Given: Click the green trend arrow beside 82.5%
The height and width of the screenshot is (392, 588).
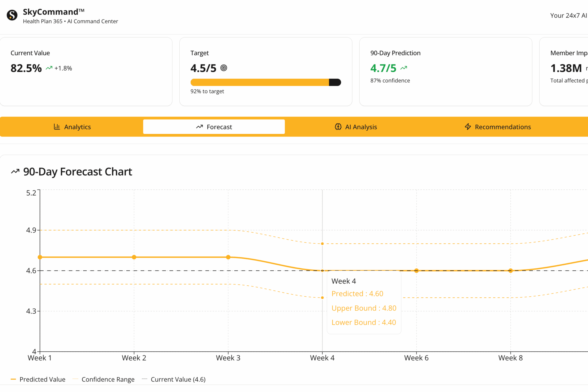Looking at the screenshot, I should (49, 68).
